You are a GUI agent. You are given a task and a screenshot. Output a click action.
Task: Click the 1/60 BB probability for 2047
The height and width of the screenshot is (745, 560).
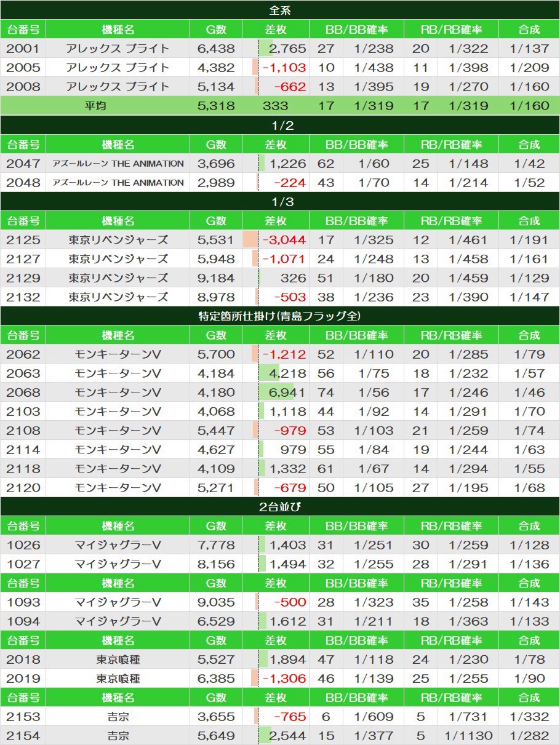[x=373, y=163]
